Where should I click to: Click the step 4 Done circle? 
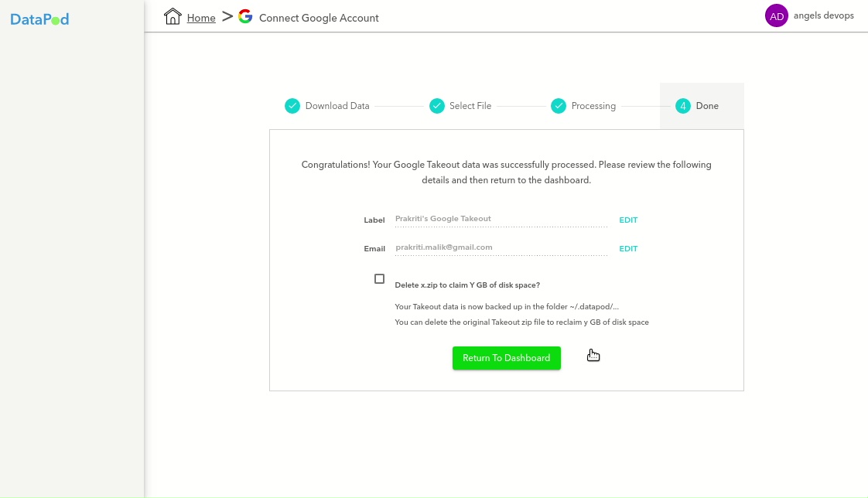(682, 106)
